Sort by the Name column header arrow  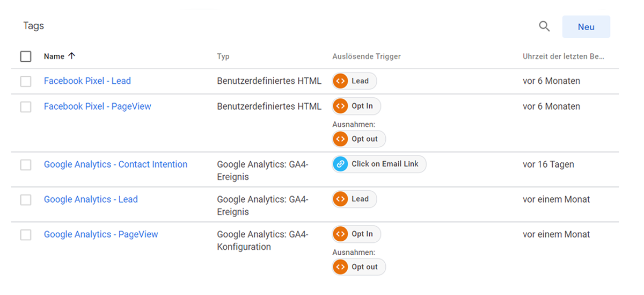click(x=72, y=56)
